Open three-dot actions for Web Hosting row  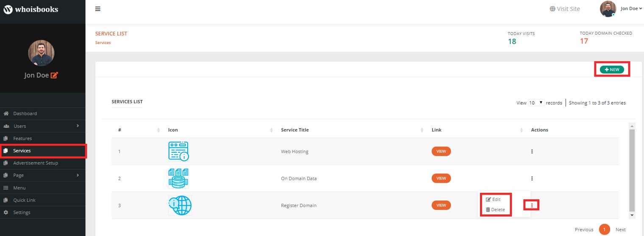pos(532,151)
